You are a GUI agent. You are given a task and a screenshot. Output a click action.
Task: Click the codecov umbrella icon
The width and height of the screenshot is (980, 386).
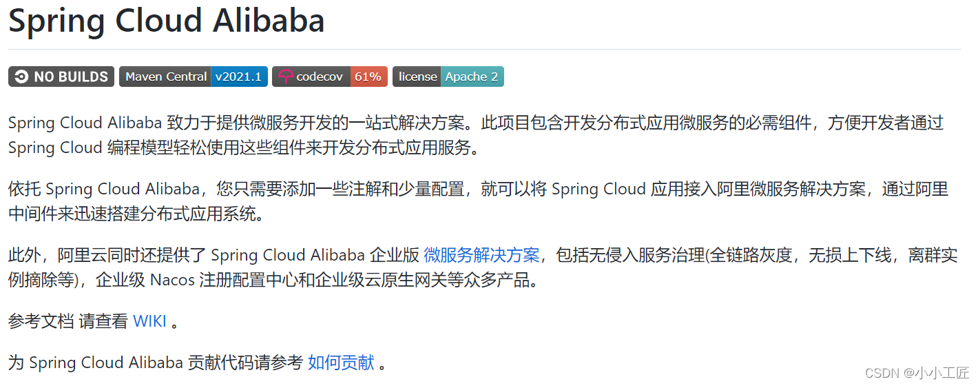click(286, 77)
